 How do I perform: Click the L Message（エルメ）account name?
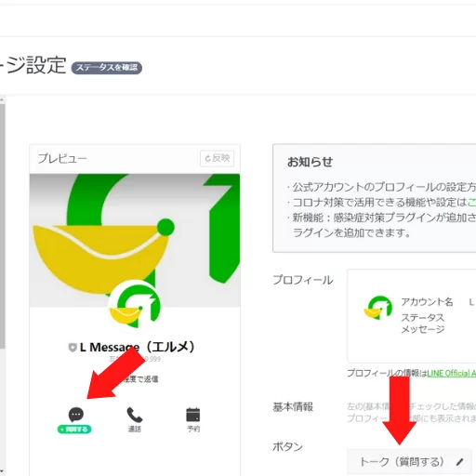click(137, 347)
